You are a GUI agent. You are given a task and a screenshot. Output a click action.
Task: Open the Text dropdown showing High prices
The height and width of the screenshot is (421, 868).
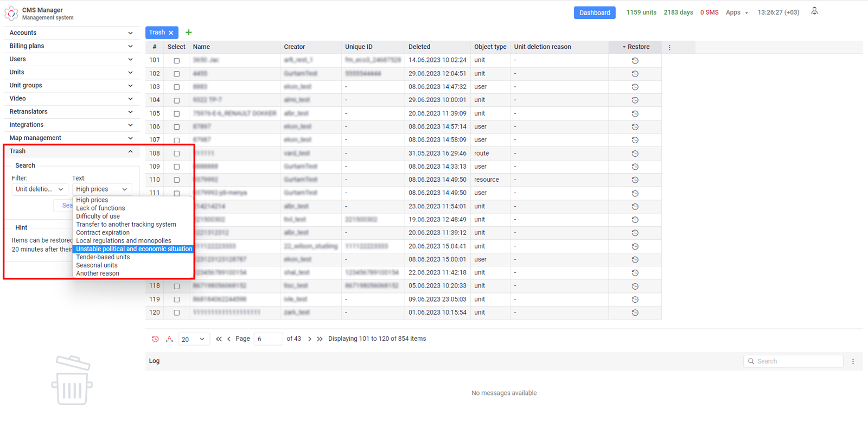click(102, 189)
